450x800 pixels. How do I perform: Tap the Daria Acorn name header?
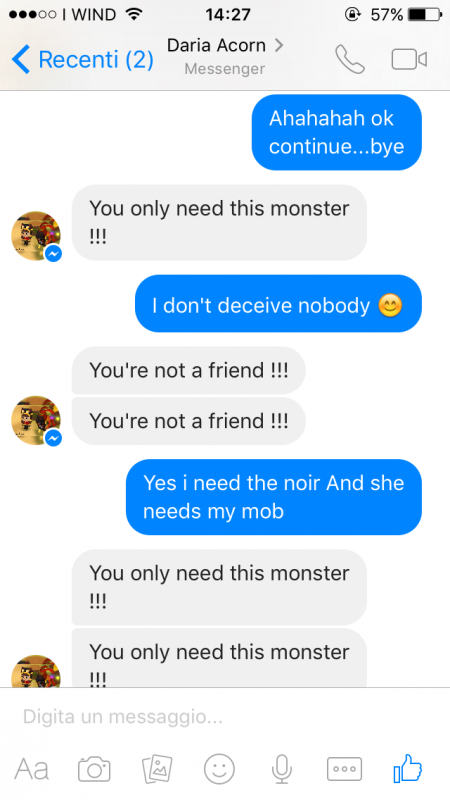[216, 45]
